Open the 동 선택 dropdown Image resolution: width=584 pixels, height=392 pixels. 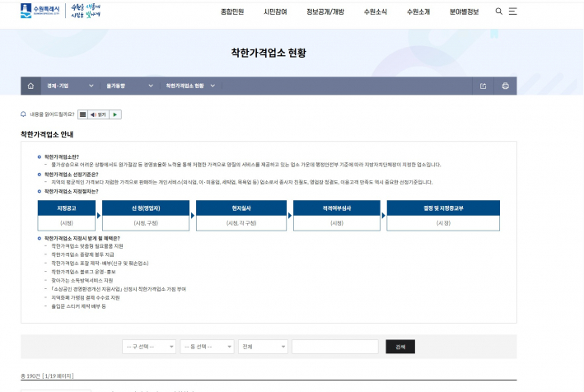pos(207,347)
